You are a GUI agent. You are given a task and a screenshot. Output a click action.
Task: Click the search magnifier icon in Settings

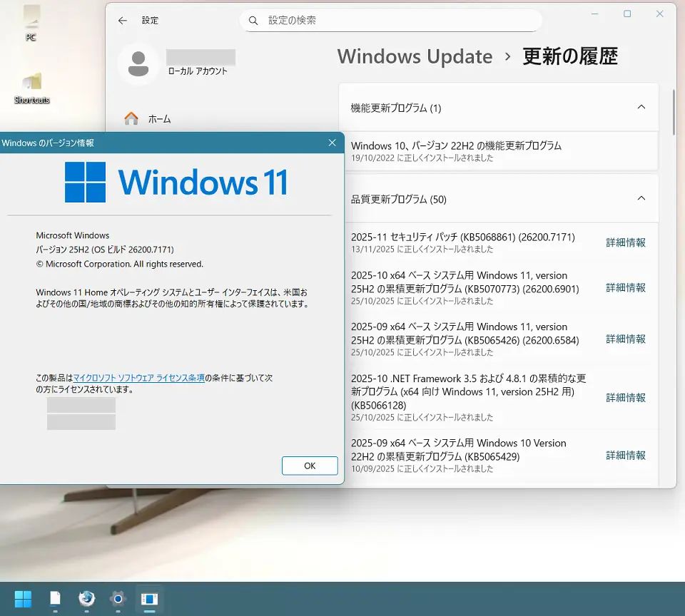click(253, 21)
